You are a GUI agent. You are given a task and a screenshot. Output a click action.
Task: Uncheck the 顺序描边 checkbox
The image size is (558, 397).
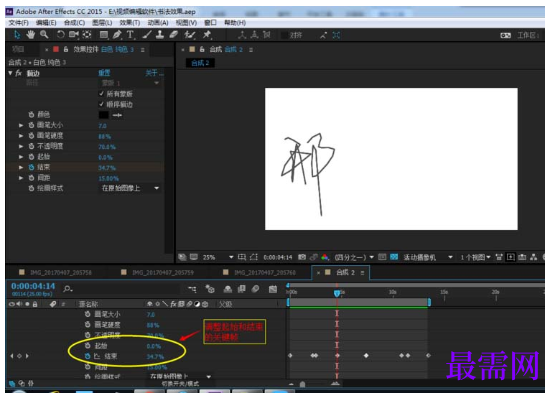coord(101,104)
